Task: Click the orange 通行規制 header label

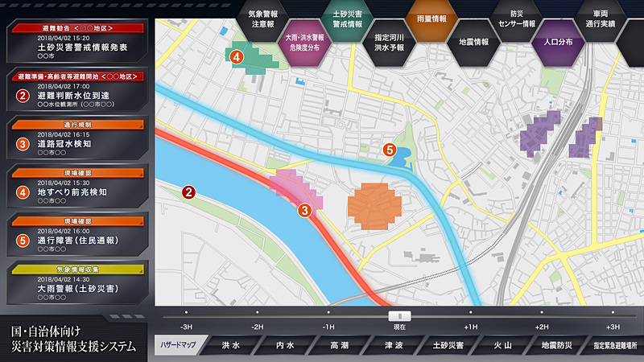Action: (x=77, y=125)
